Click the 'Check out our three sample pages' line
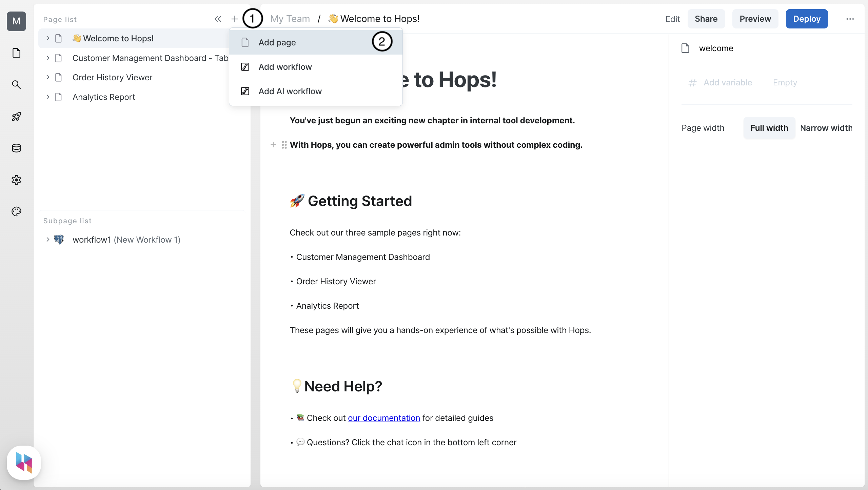The width and height of the screenshot is (868, 490). point(375,232)
